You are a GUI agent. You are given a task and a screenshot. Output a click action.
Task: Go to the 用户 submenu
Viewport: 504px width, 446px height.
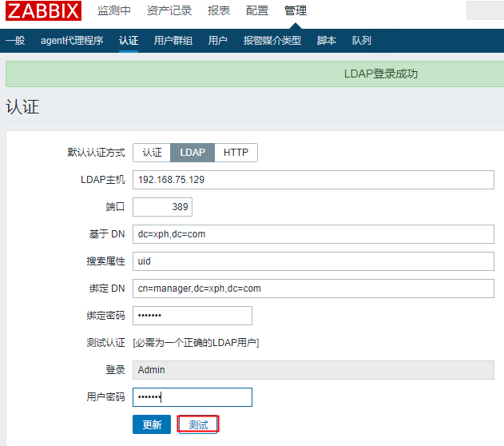[217, 41]
